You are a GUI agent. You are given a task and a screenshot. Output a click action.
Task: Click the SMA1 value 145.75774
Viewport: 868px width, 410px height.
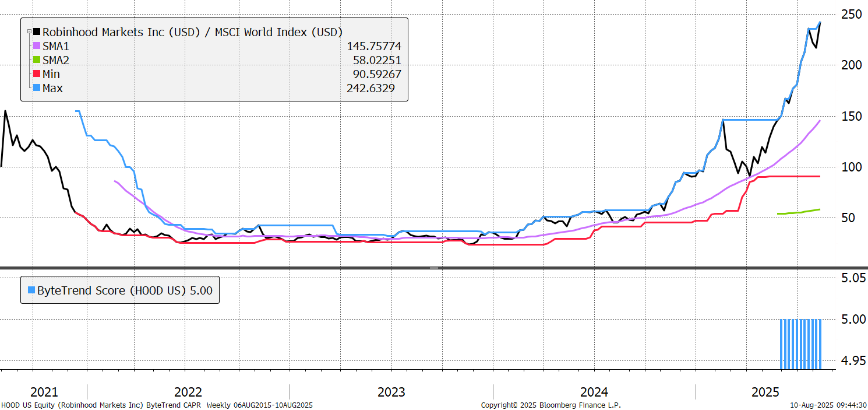pyautogui.click(x=375, y=46)
